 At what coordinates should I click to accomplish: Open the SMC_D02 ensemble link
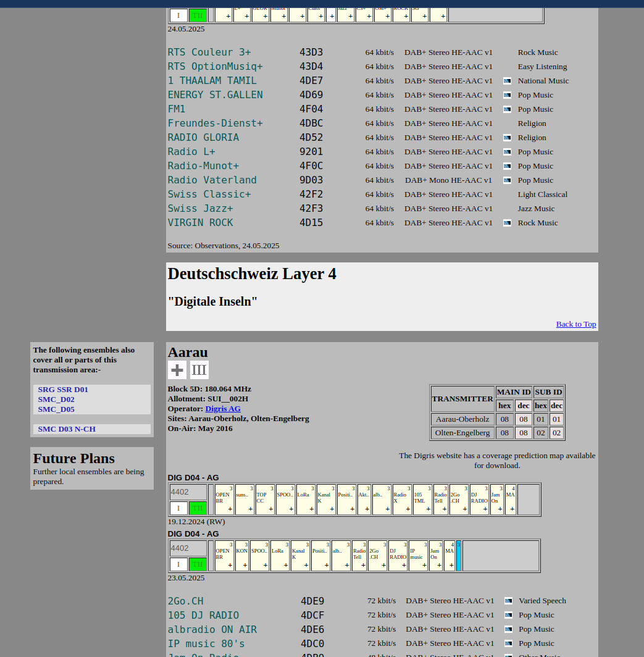tap(56, 400)
